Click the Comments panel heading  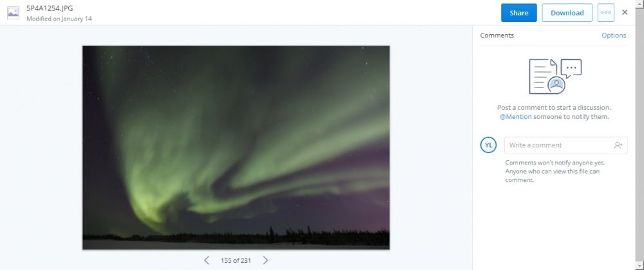[x=497, y=35]
